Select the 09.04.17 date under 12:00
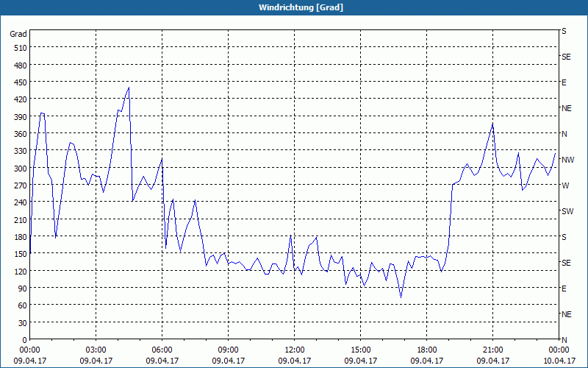 (x=295, y=361)
